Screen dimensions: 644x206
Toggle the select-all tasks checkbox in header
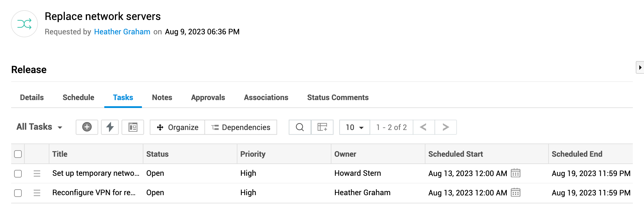click(x=18, y=154)
